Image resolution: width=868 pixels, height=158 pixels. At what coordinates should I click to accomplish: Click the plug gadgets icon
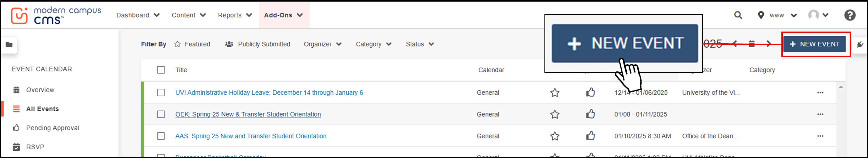(860, 45)
